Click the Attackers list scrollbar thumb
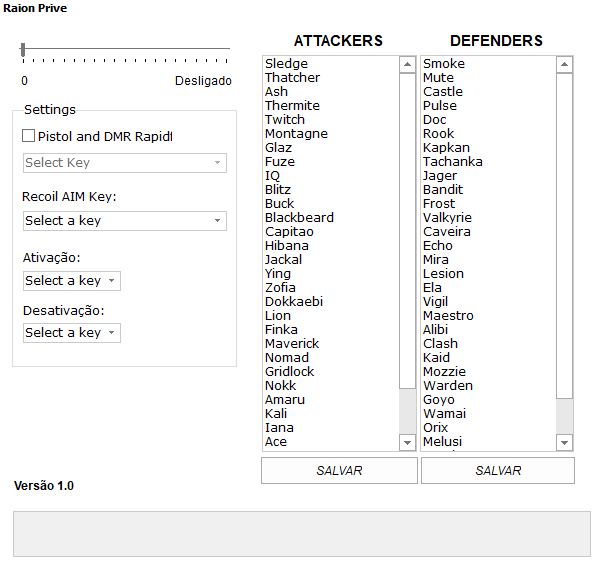 tap(407, 231)
